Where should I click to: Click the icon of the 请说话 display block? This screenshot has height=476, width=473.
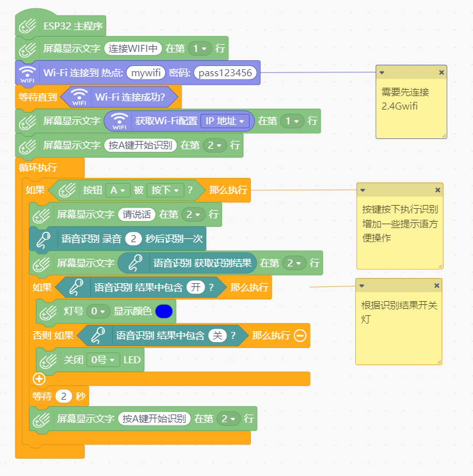pos(41,215)
